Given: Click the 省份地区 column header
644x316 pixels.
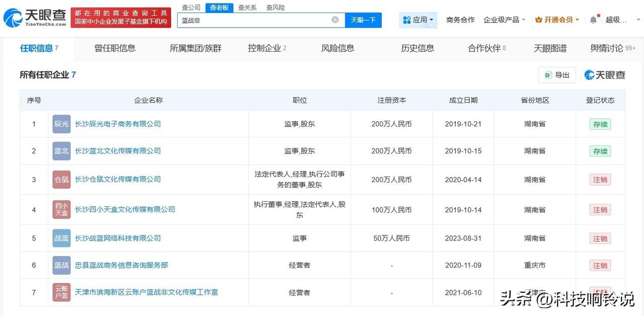Looking at the screenshot, I should (x=535, y=100).
